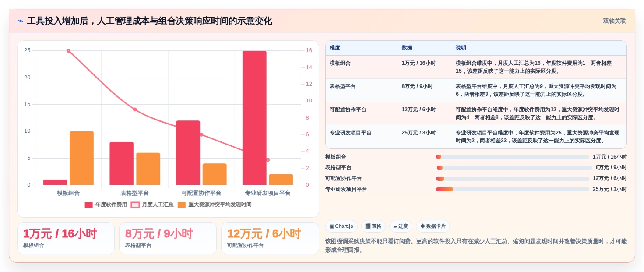The image size is (644, 272).
Task: Click the line point above 专业研发项目平台
Action: coord(268,160)
